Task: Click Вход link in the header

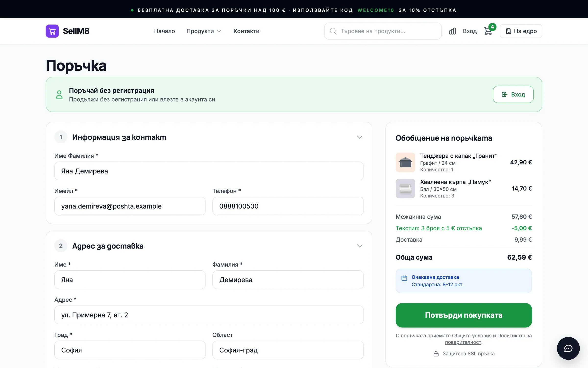Action: (470, 31)
